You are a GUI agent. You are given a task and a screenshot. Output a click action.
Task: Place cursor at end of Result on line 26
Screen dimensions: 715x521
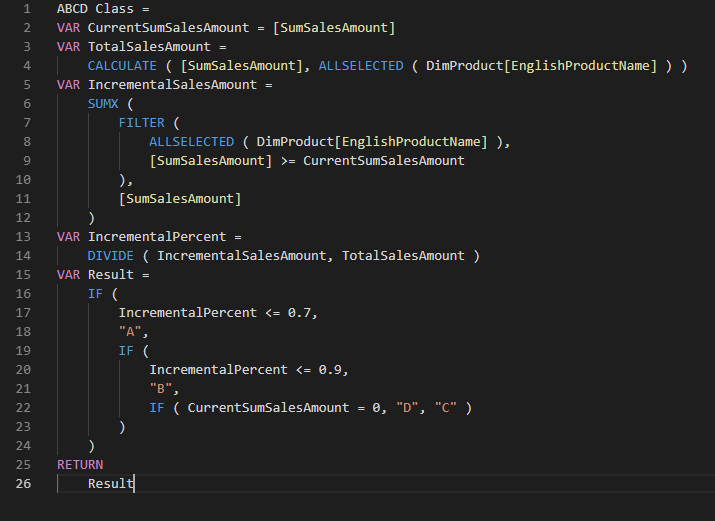click(x=134, y=483)
